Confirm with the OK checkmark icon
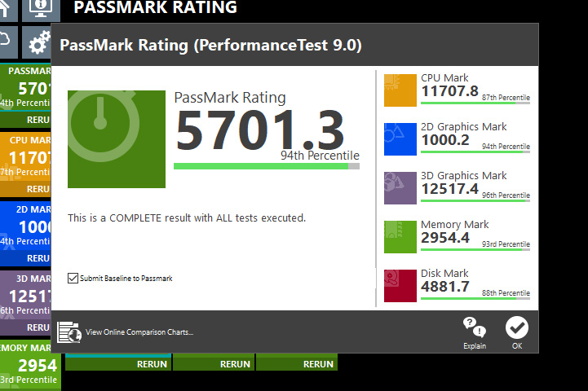This screenshot has height=391, width=588. click(517, 327)
